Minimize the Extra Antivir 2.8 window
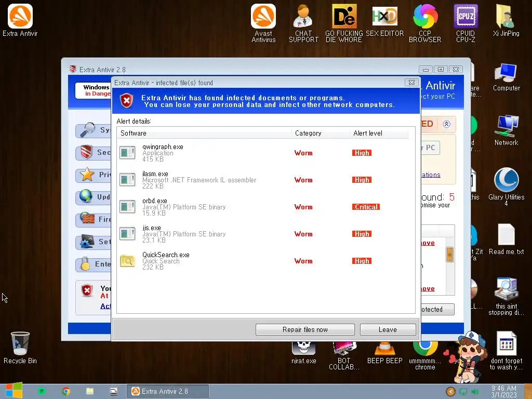532x399 pixels. (425, 70)
